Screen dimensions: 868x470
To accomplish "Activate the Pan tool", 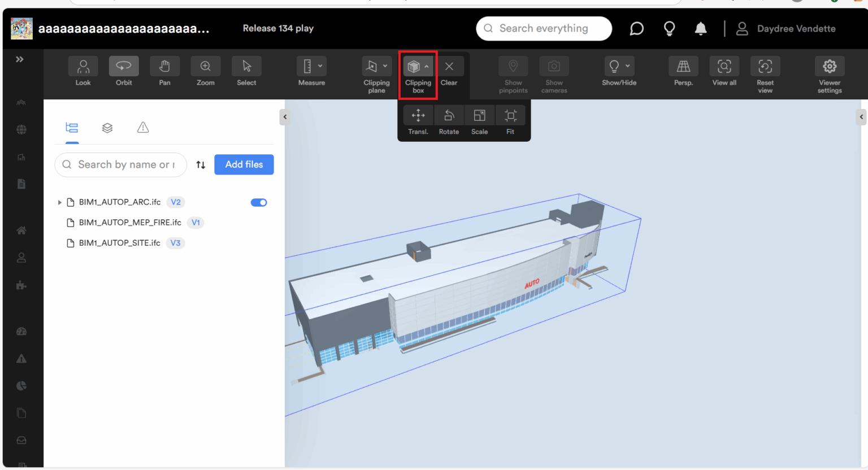I will click(164, 66).
